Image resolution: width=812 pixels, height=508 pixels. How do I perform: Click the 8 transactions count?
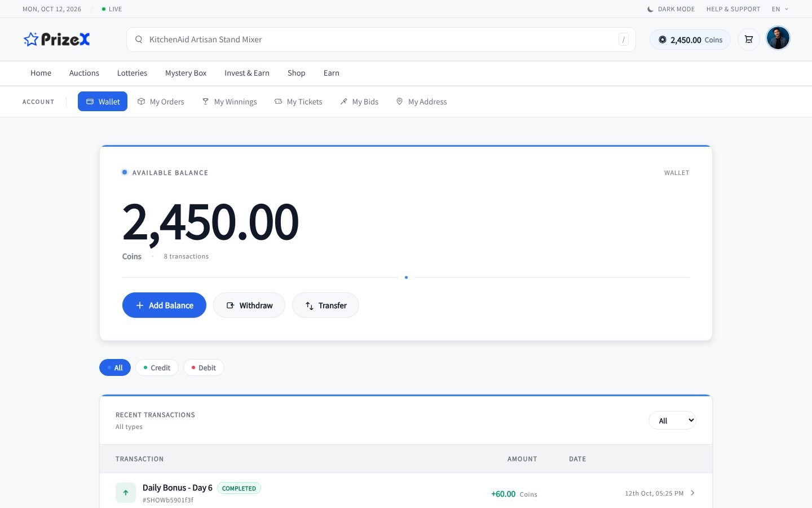click(x=186, y=256)
